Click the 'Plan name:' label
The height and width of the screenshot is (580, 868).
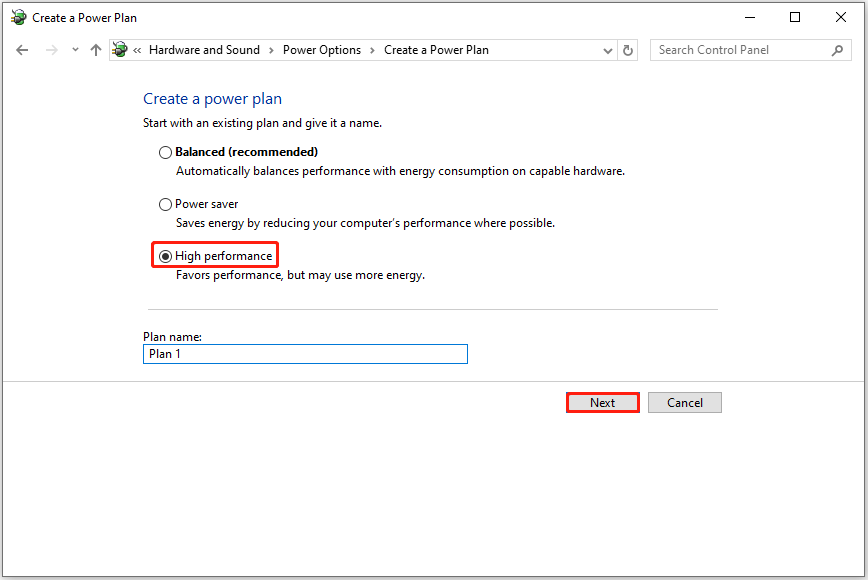[x=172, y=336]
